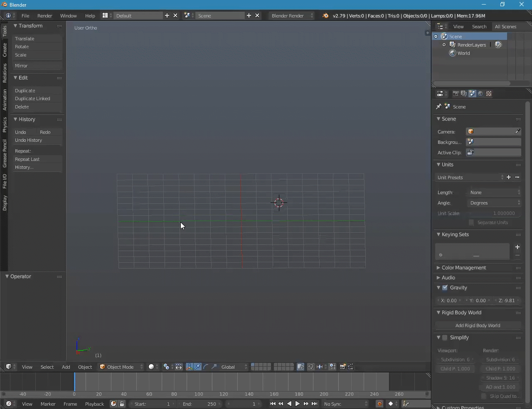
Task: Click the Duplicate Linked button
Action: (37, 99)
